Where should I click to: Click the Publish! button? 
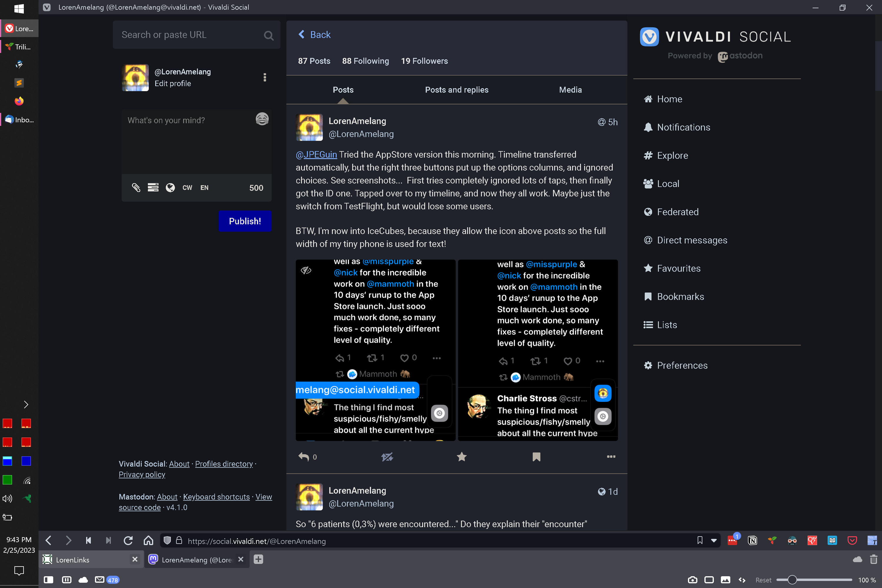pos(245,221)
